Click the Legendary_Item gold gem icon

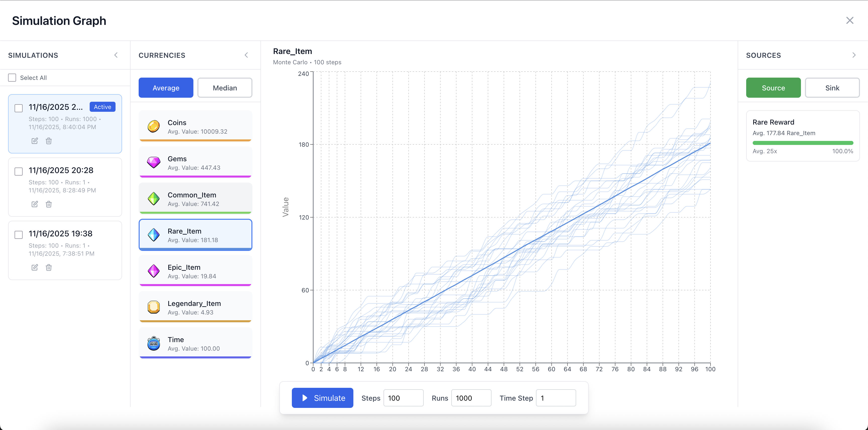(154, 307)
